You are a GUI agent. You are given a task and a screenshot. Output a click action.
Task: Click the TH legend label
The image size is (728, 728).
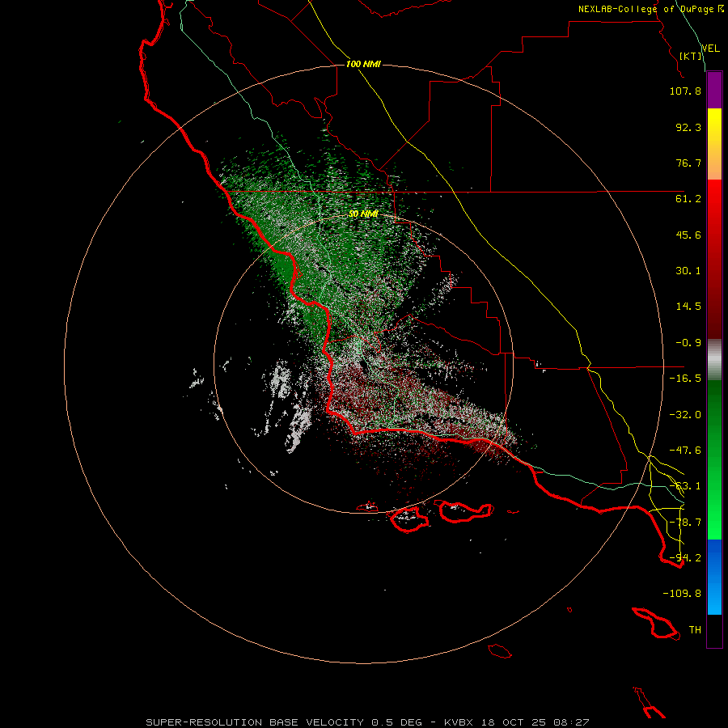click(x=695, y=630)
